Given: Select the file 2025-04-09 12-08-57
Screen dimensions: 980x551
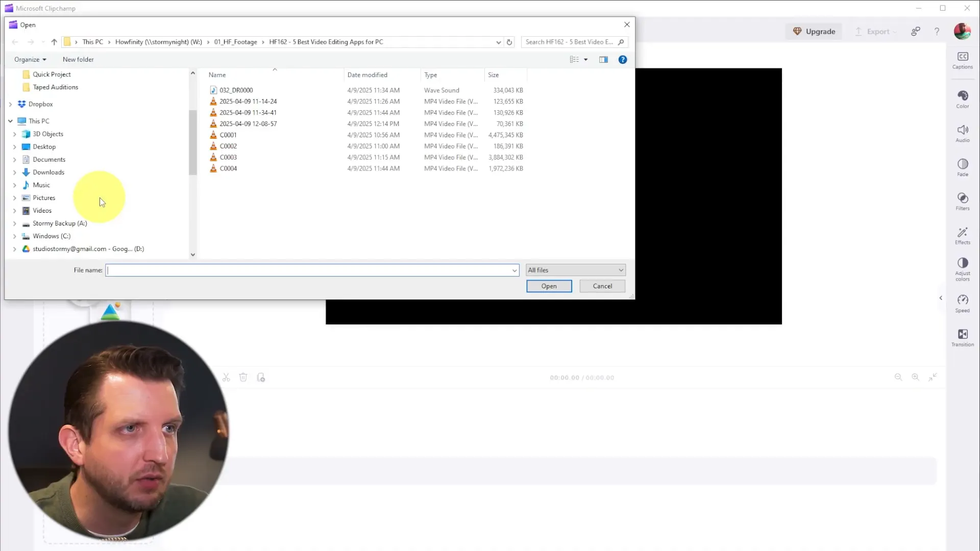Looking at the screenshot, I should point(248,124).
